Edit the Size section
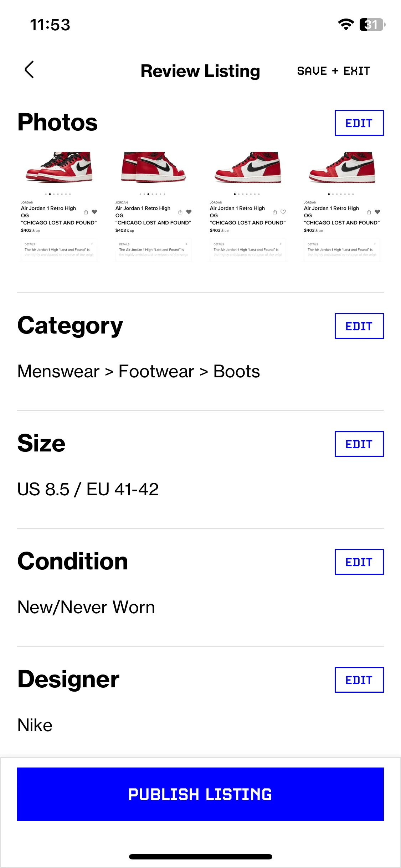The image size is (401, 868). pos(359,444)
